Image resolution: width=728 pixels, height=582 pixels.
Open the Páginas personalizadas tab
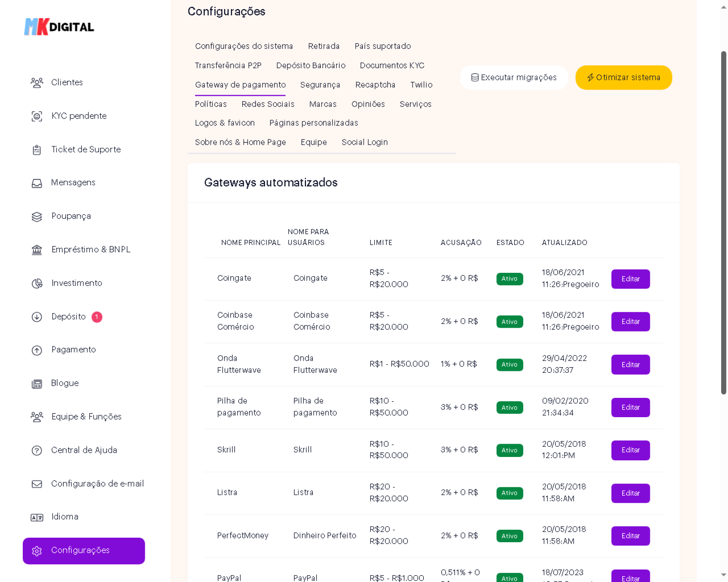tap(314, 123)
